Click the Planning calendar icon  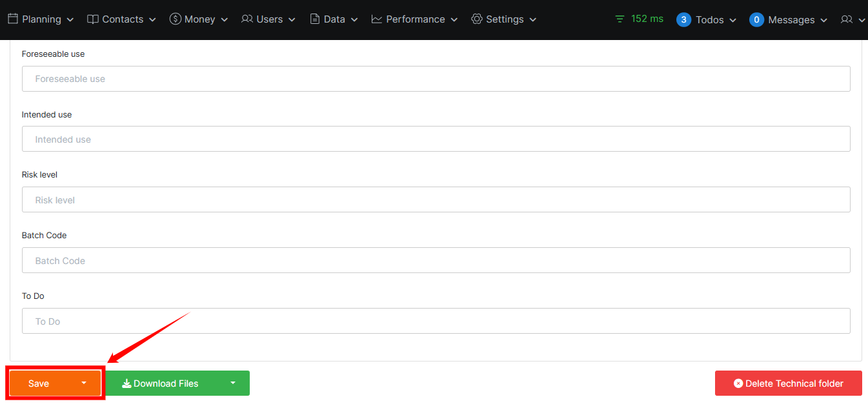tap(13, 19)
